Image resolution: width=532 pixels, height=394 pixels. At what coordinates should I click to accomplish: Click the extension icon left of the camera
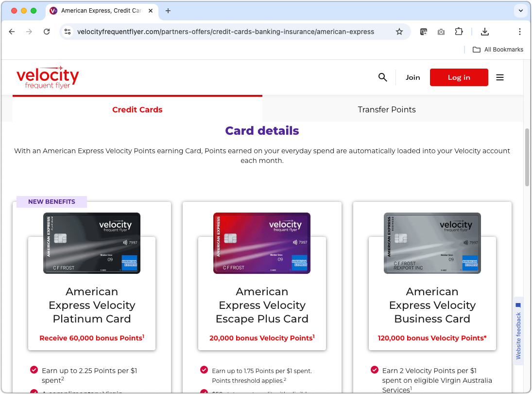point(424,32)
